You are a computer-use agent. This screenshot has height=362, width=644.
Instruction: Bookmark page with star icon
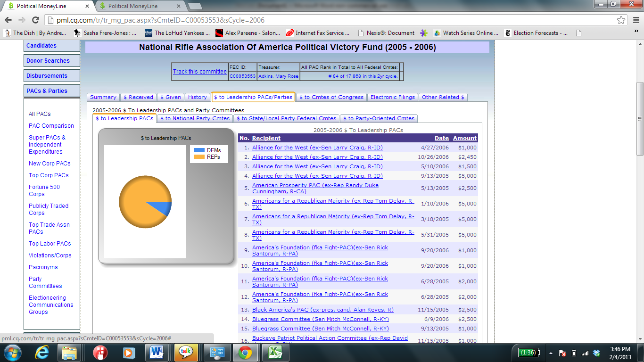621,20
